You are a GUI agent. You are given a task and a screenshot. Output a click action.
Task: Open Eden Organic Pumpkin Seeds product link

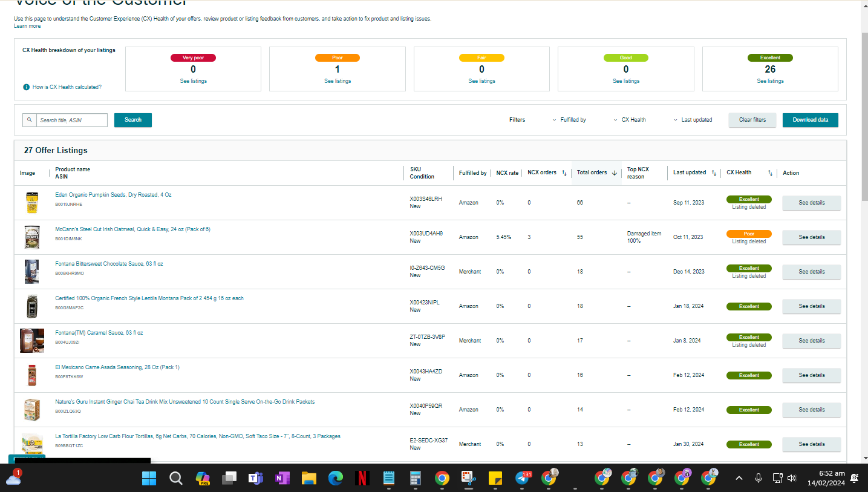tap(114, 195)
